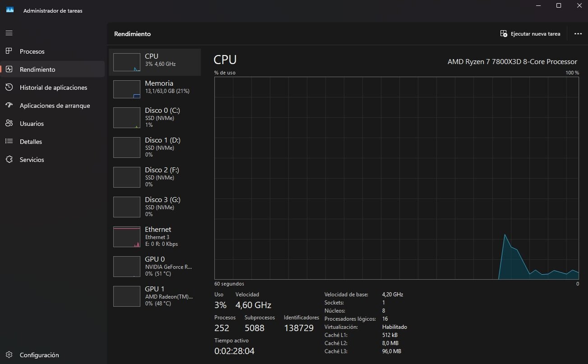Click the 'NVIDIA GeForce R...' GPU text
This screenshot has height=364, width=588.
[168, 267]
